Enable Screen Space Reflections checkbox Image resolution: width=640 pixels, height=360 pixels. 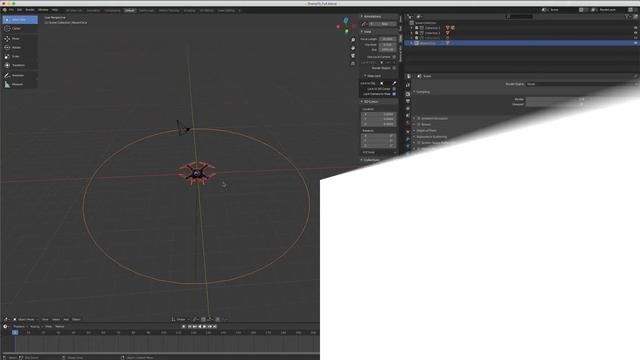[418, 143]
